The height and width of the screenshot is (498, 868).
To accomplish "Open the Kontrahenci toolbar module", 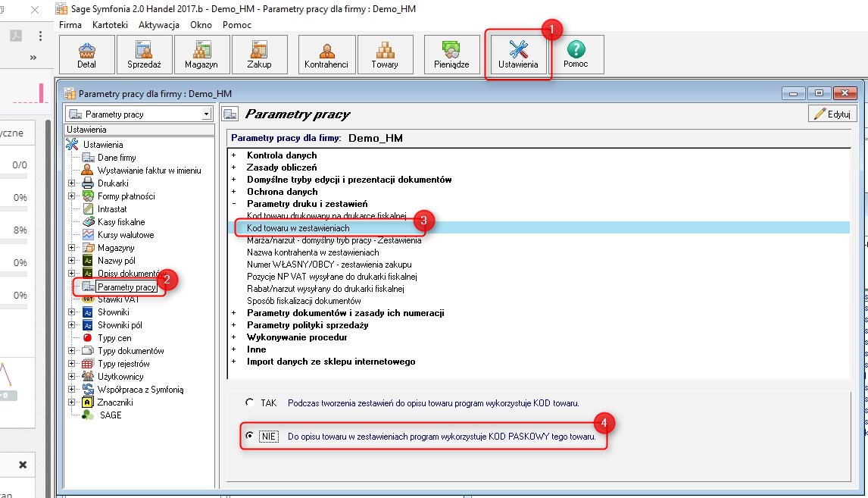I will click(326, 55).
